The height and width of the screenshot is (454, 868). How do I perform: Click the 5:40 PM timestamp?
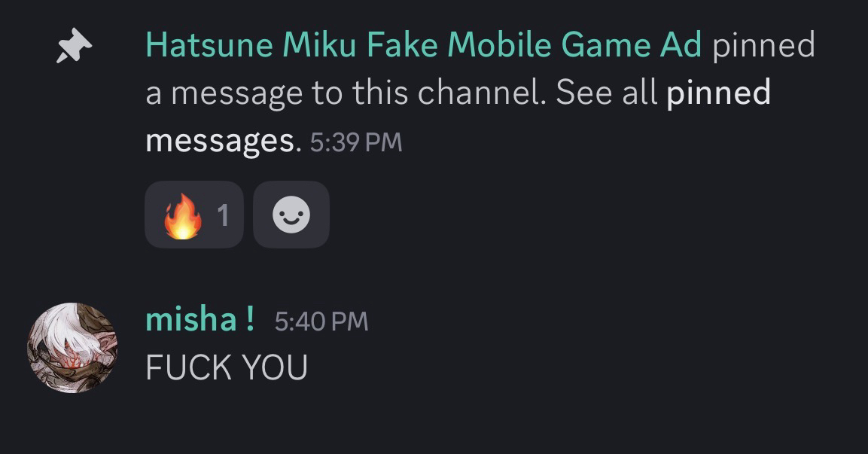coord(321,321)
